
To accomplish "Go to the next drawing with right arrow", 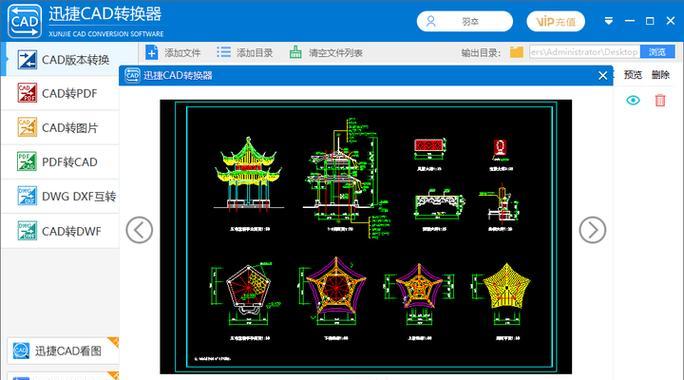I will 592,230.
